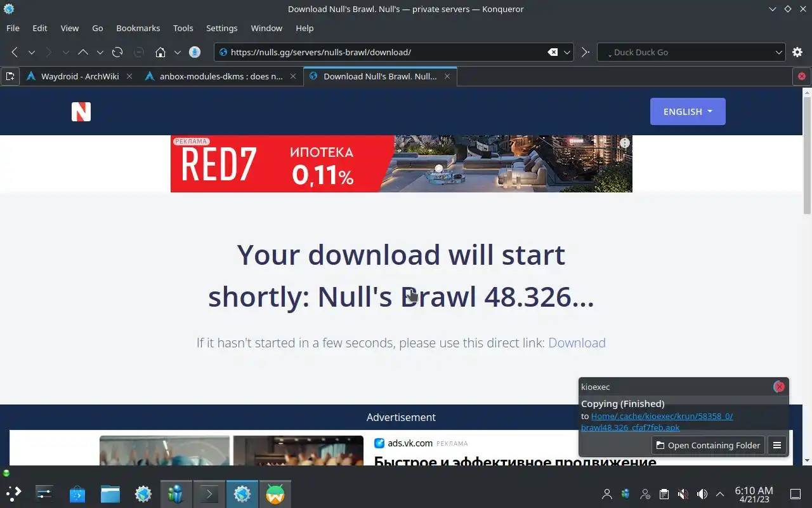This screenshot has width=812, height=508.
Task: Go back with the Back arrow
Action: 15,52
